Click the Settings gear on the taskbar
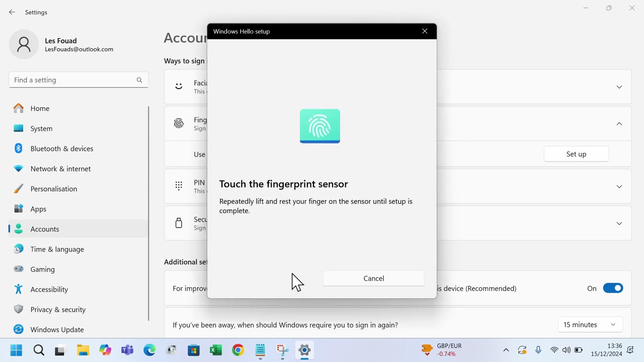The image size is (644, 362). (x=304, y=350)
